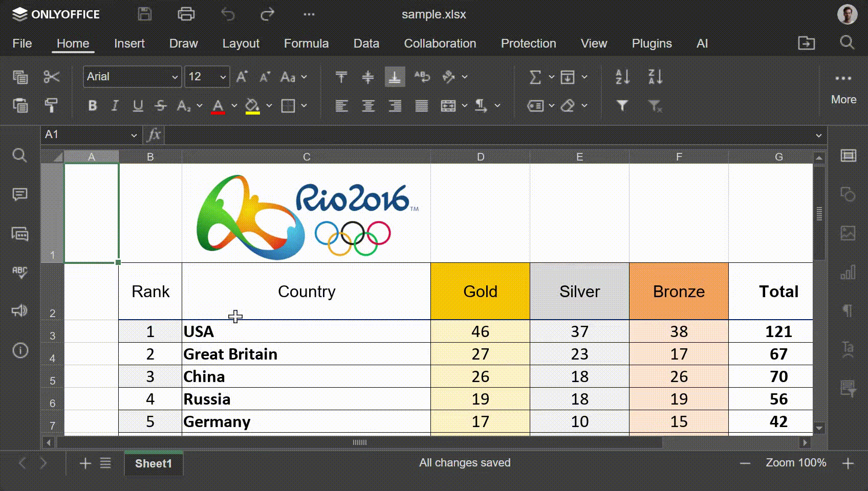The height and width of the screenshot is (491, 868).
Task: Toggle Wrap Text option
Action: (422, 77)
